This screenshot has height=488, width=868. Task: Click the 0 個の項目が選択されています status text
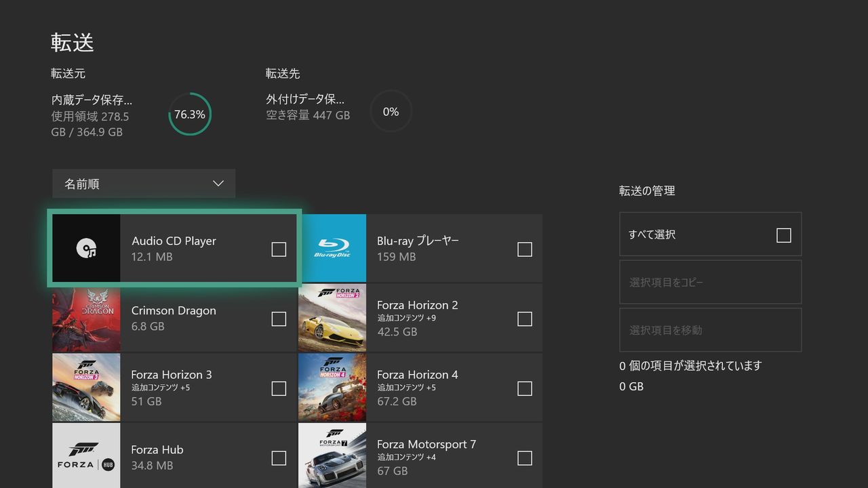690,366
